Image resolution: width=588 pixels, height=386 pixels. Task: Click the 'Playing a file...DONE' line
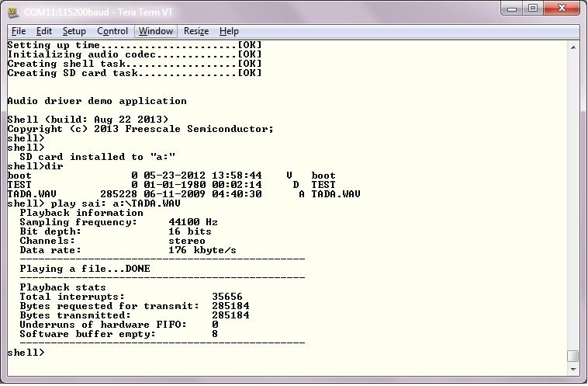point(85,269)
